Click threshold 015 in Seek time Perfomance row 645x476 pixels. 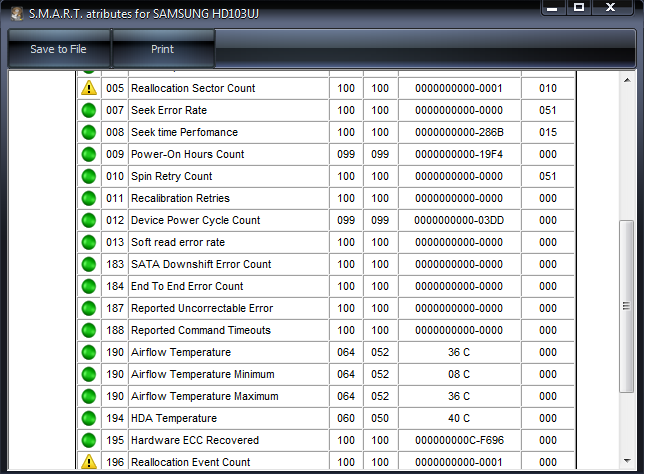(x=548, y=132)
